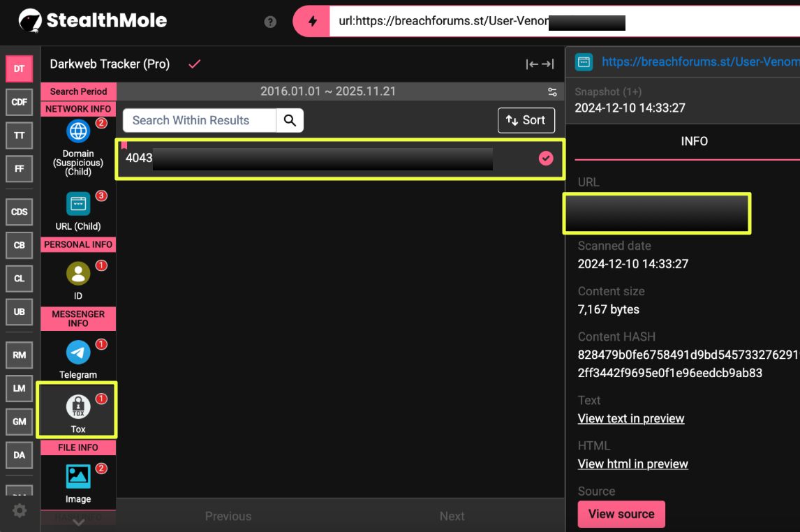Select the CDS module in sidebar

(x=20, y=212)
